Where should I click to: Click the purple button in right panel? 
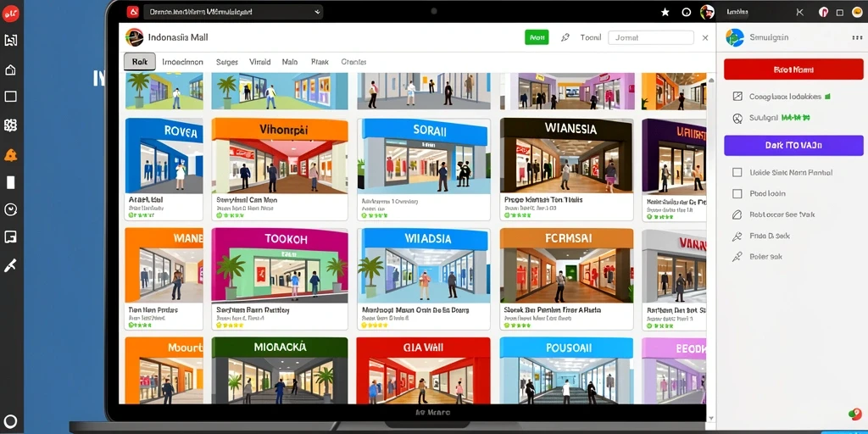coord(793,146)
